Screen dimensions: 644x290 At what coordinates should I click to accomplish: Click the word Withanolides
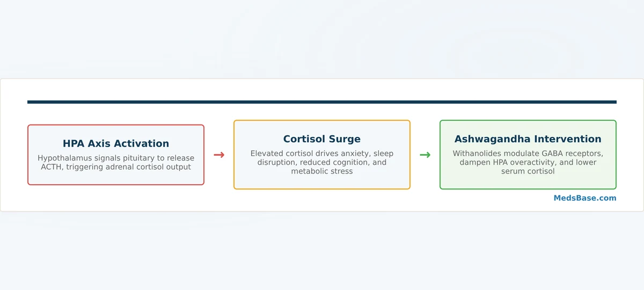(x=477, y=154)
